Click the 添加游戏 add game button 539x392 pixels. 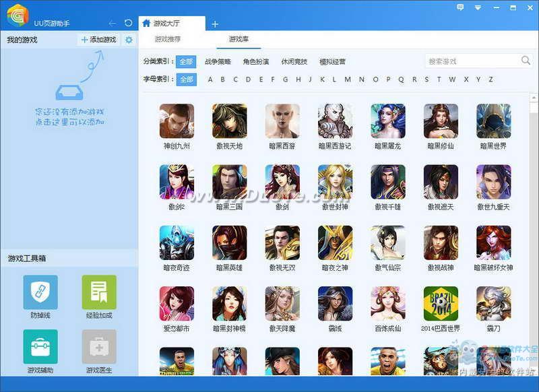pyautogui.click(x=98, y=40)
